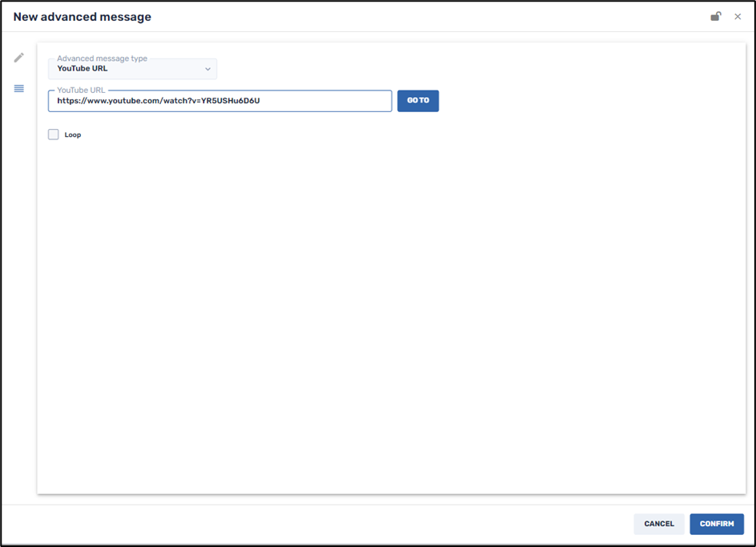Close the New advanced message dialog
This screenshot has height=547, width=756.
tap(738, 17)
